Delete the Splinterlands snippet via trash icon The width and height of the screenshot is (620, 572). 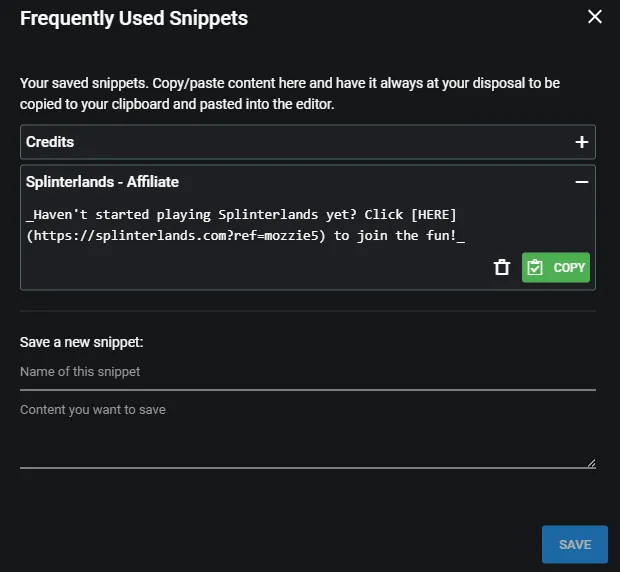coord(502,267)
